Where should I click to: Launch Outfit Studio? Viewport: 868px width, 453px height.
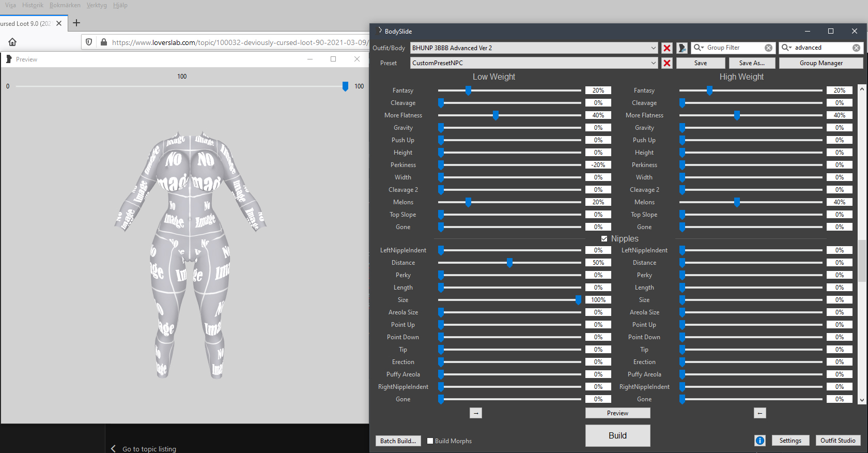coord(838,441)
